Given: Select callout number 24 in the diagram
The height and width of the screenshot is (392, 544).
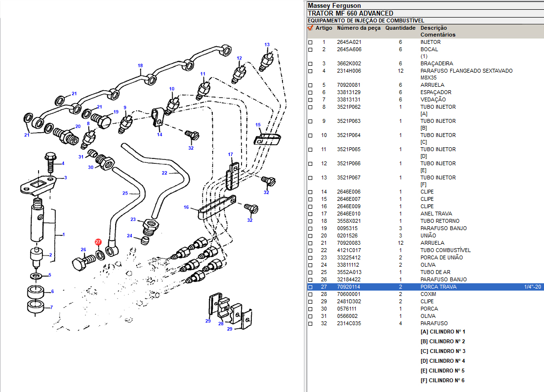Looking at the screenshot, I should (129, 235).
